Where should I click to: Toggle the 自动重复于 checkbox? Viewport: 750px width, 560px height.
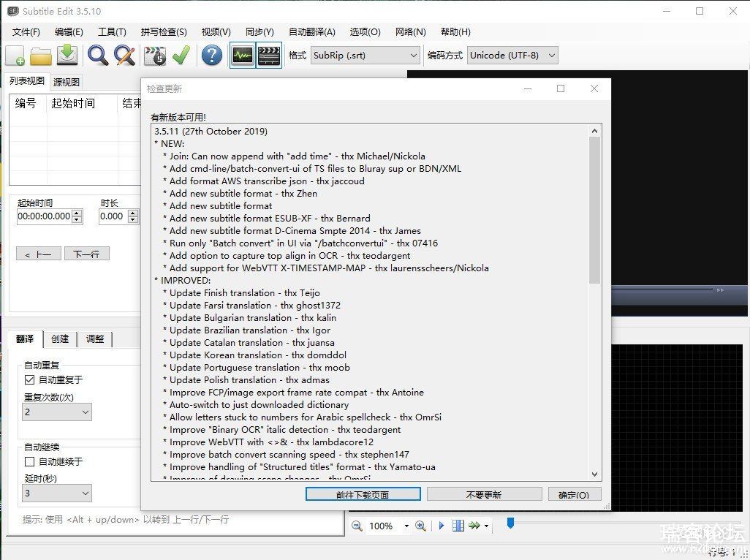30,379
